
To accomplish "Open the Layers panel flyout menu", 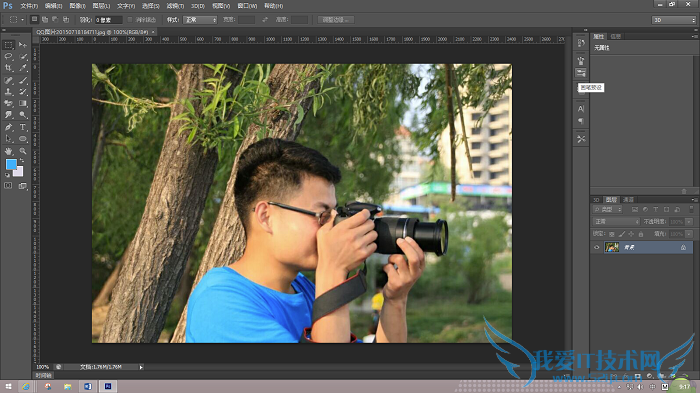I will click(x=694, y=200).
